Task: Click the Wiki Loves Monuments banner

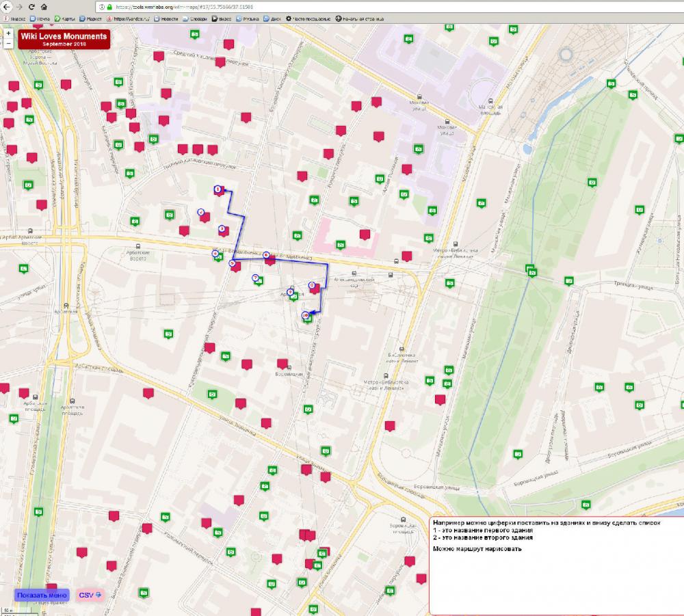Action: 64,39
